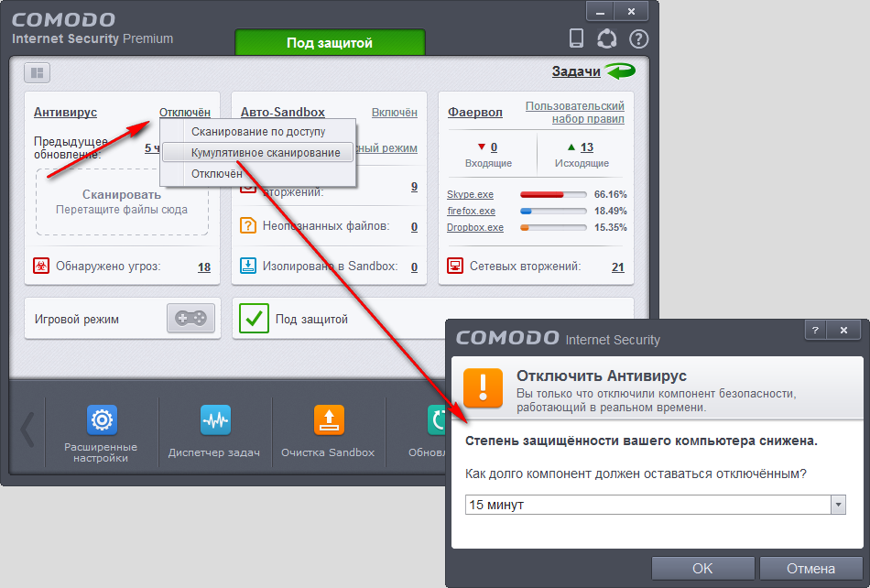Viewport: 870px width, 588px height.
Task: Click the mobile device icon in header
Action: click(576, 38)
